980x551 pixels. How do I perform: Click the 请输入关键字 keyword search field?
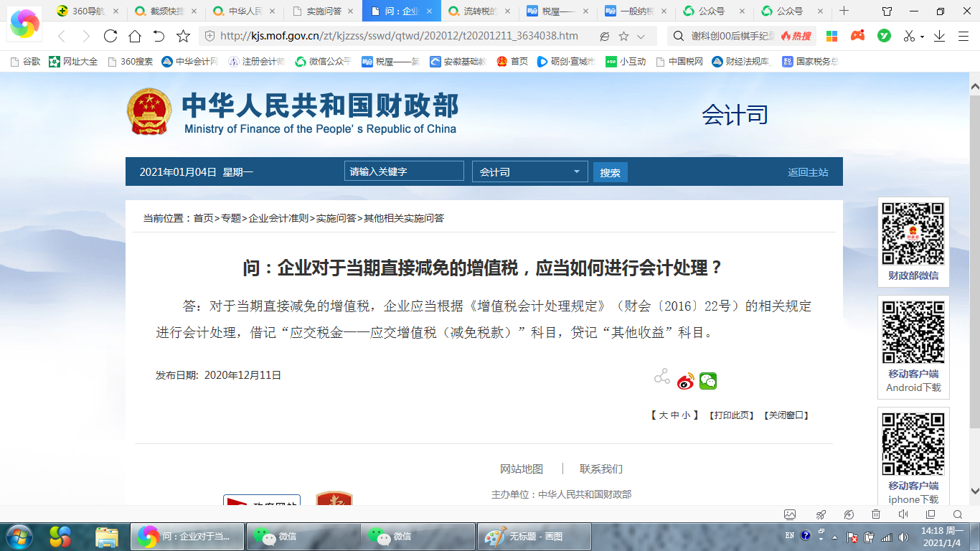click(x=404, y=171)
